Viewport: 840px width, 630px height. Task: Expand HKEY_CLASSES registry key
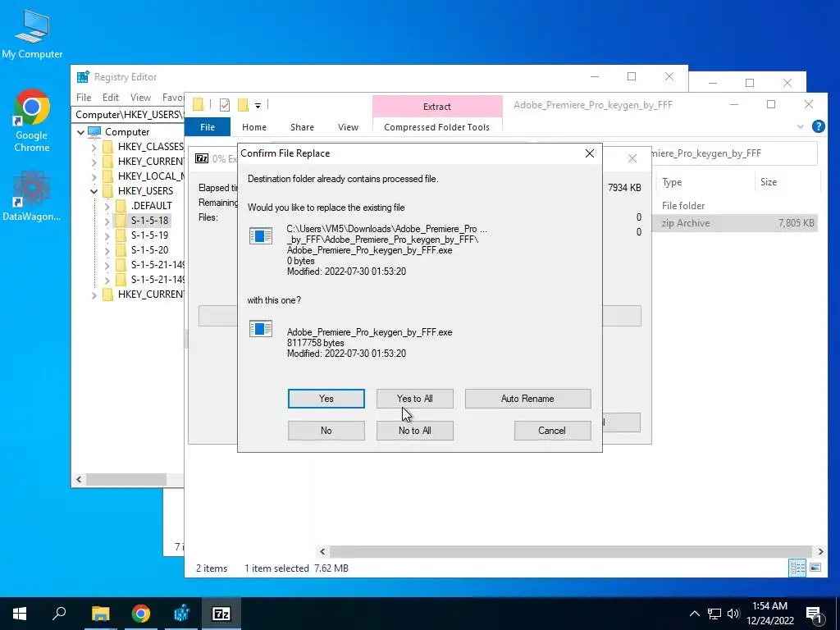point(94,147)
